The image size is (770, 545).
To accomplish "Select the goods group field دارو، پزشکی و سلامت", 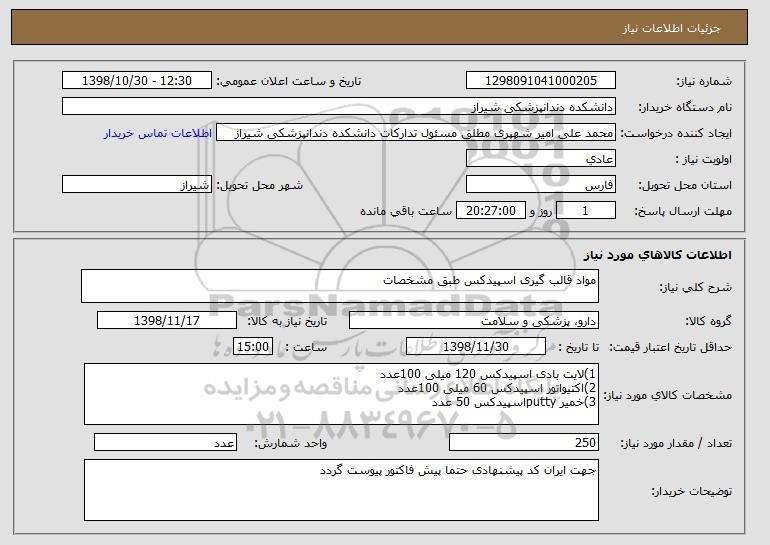I will pos(474,321).
